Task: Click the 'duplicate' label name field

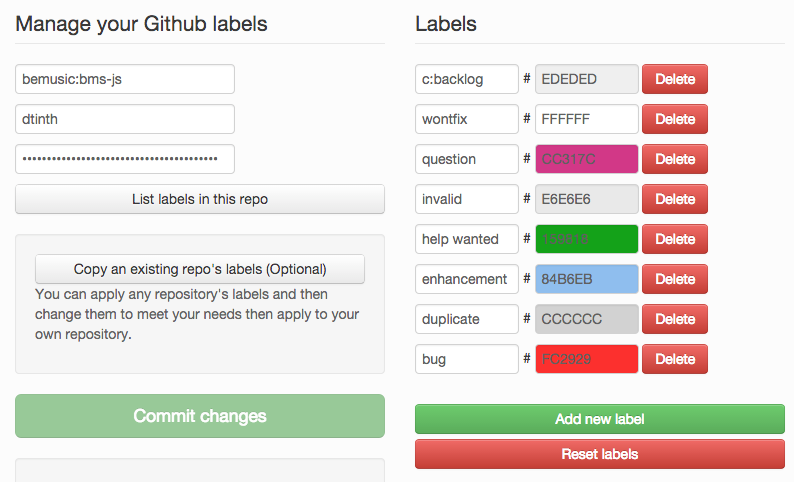Action: (x=466, y=319)
